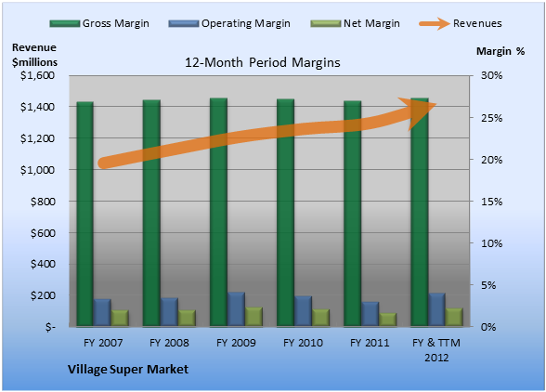Click the Gross Margin legend swatch
The width and height of the screenshot is (546, 392).
65,24
